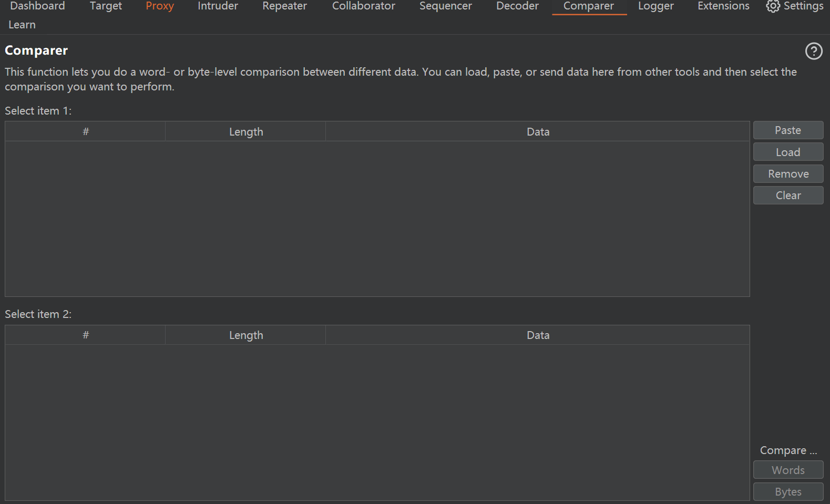Compare items by Words
This screenshot has width=830, height=504.
click(x=787, y=470)
